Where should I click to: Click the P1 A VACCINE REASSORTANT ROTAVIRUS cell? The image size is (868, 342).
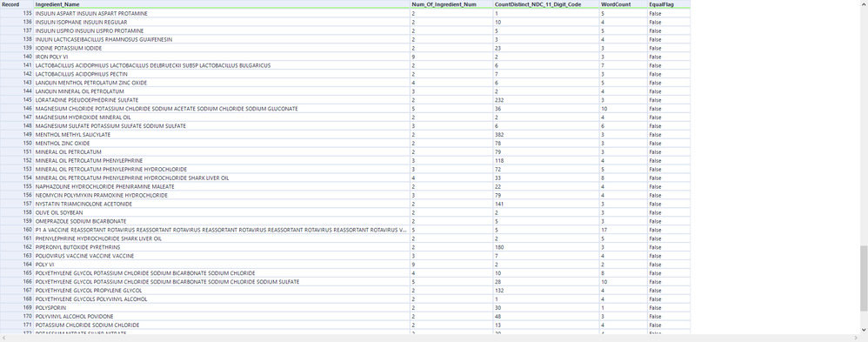222,230
